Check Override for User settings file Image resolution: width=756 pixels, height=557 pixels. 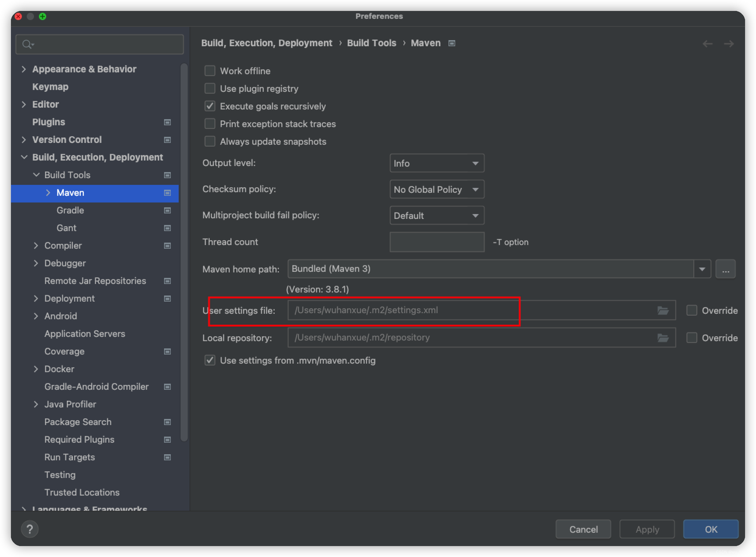tap(692, 310)
